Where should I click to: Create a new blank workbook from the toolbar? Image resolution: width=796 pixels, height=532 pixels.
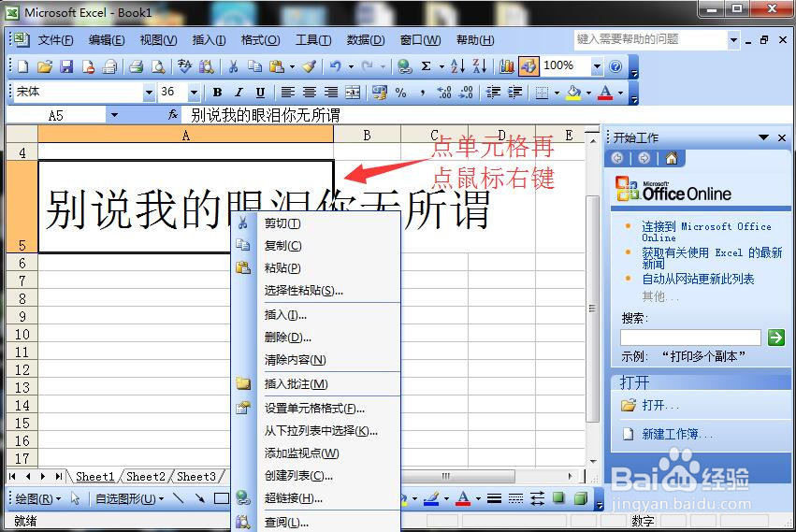click(x=23, y=66)
